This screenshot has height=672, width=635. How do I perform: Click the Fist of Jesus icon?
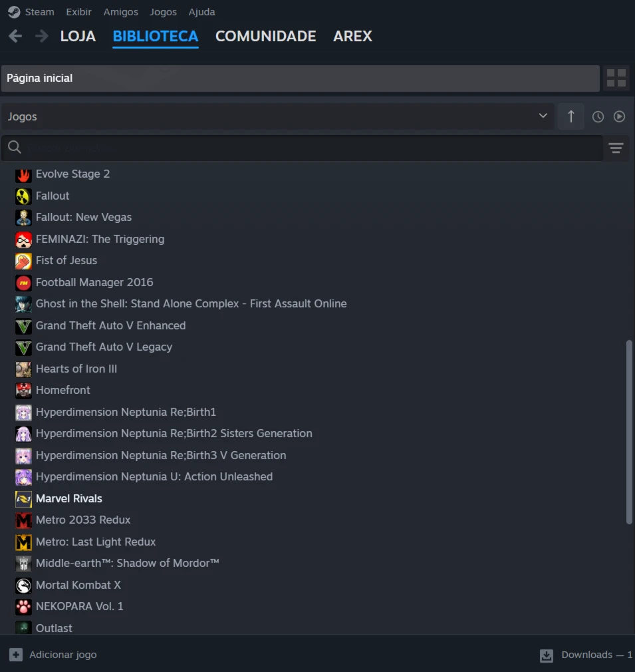click(23, 261)
